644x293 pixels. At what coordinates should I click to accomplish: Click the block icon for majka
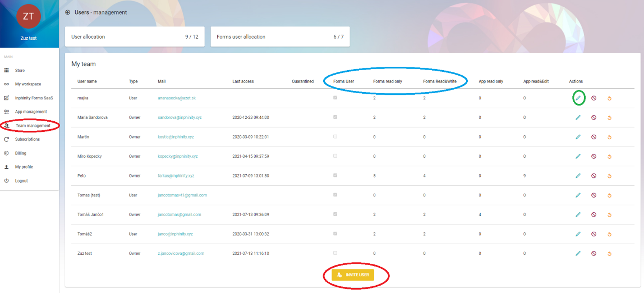coord(594,98)
